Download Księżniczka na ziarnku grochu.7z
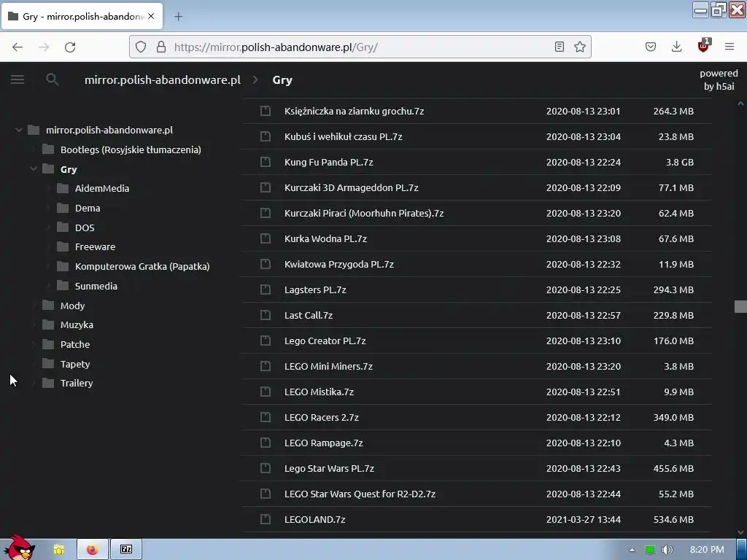 (354, 111)
